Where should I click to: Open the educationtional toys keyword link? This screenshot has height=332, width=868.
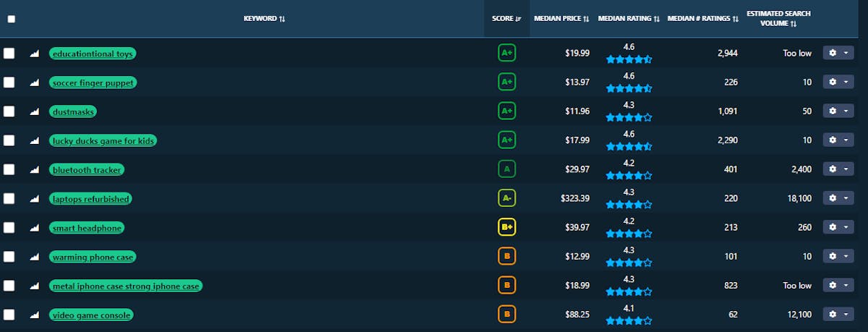[x=93, y=54]
